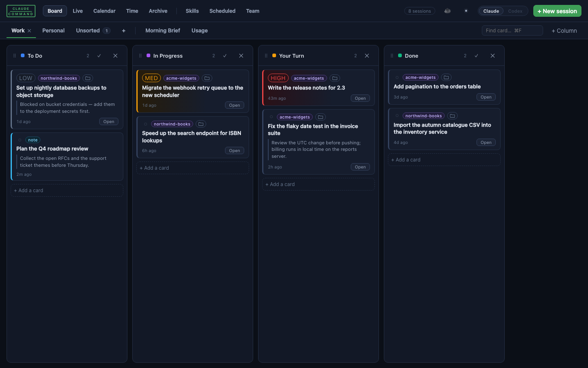Screen dimensions: 588x368
Task: Add a card to the In Progress column
Action: (193, 168)
